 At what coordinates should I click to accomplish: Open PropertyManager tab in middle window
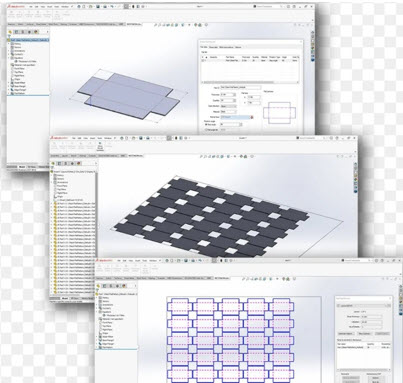(59, 163)
